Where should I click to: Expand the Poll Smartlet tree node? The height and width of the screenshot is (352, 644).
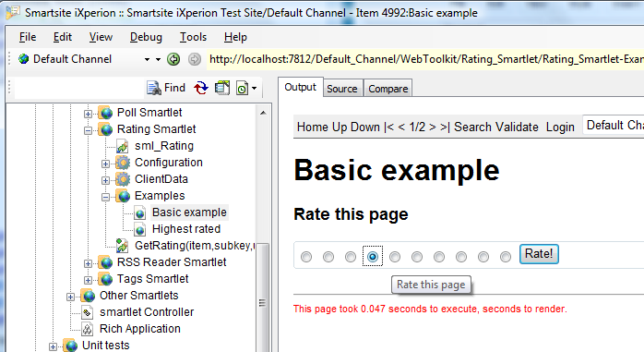pyautogui.click(x=88, y=114)
